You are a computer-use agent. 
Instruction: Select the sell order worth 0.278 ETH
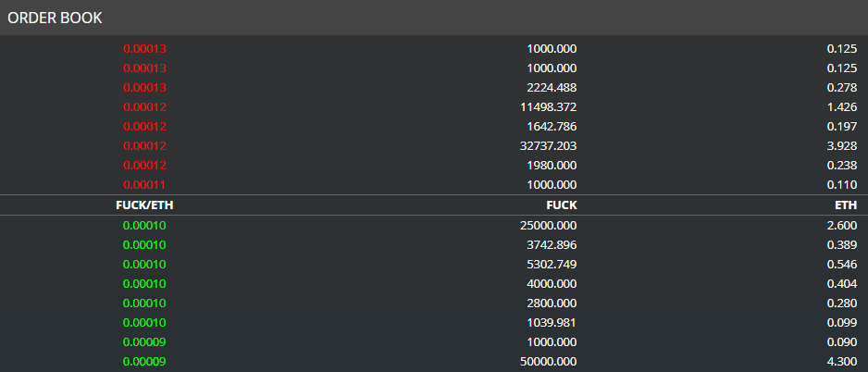point(434,88)
